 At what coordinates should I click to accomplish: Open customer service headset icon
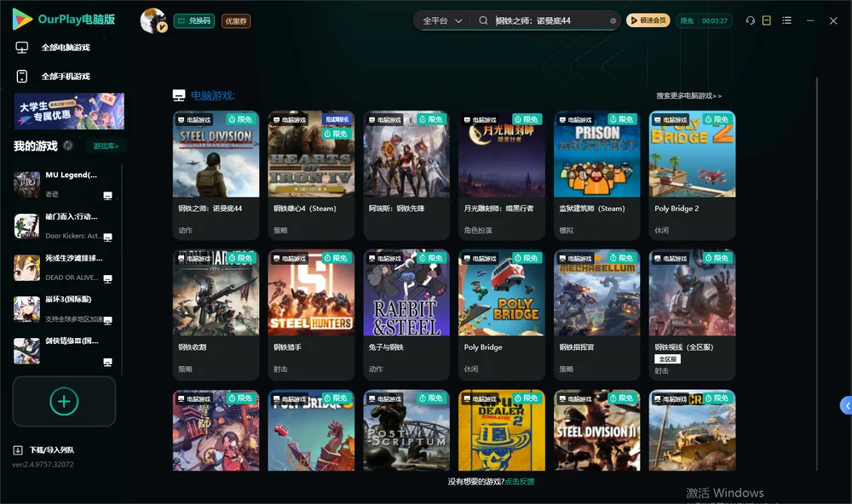(750, 20)
